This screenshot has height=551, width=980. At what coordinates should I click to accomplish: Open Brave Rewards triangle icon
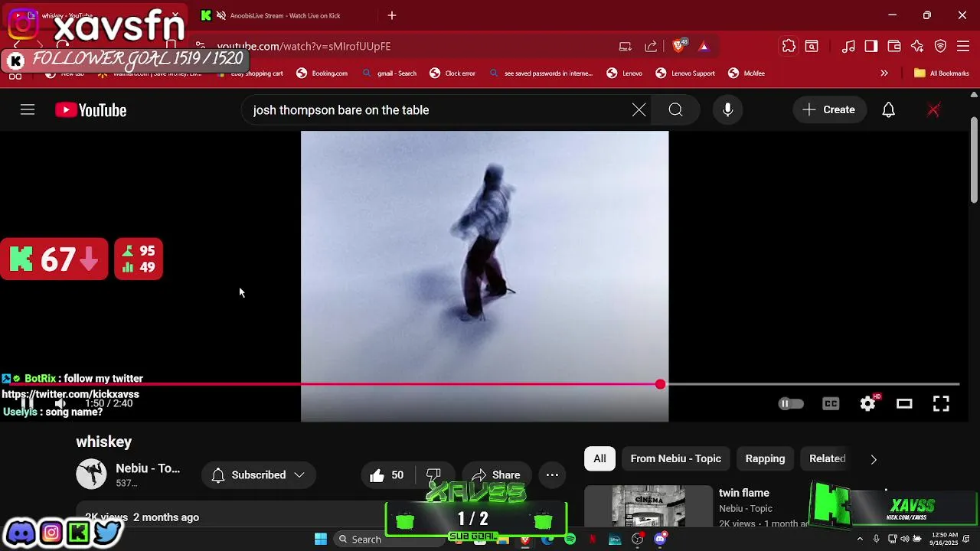pyautogui.click(x=704, y=46)
